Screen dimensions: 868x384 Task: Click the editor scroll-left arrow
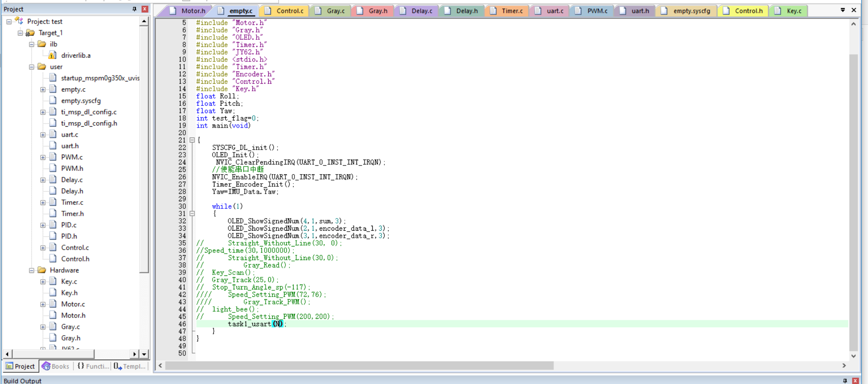click(x=160, y=365)
